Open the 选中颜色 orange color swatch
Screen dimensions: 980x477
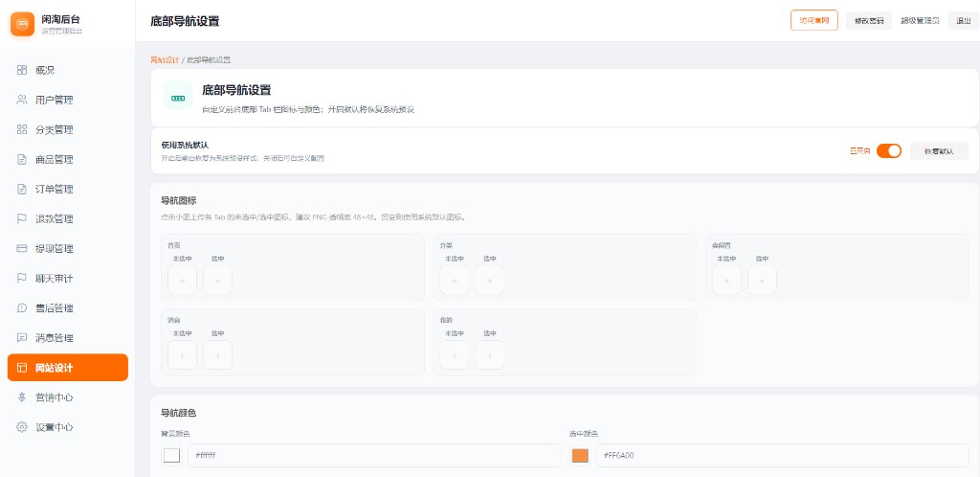[x=580, y=456]
